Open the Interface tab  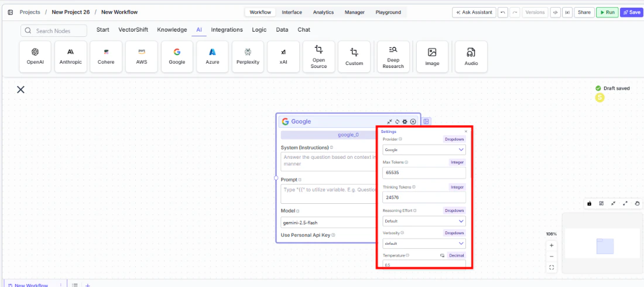click(292, 12)
